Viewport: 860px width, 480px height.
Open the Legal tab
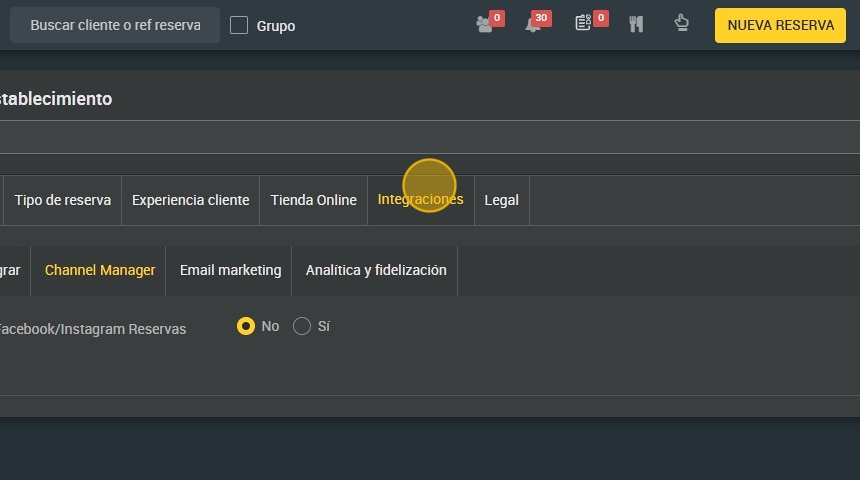pyautogui.click(x=501, y=200)
